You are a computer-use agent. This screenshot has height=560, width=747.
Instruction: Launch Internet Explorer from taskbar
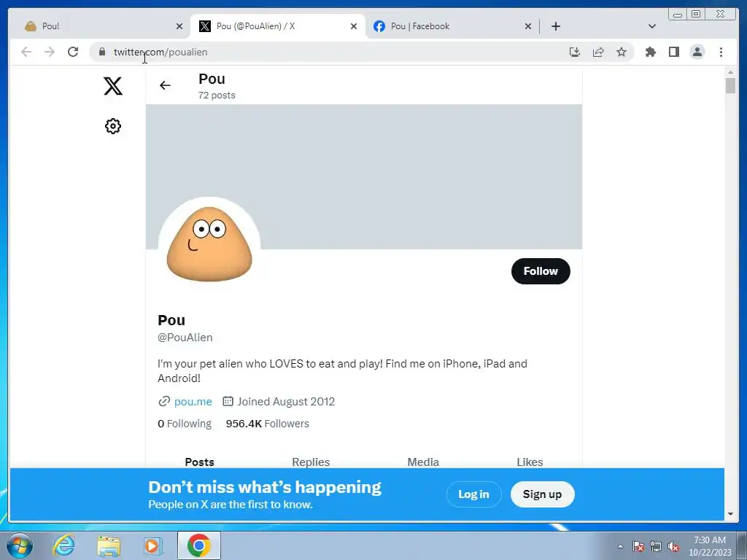coord(64,545)
